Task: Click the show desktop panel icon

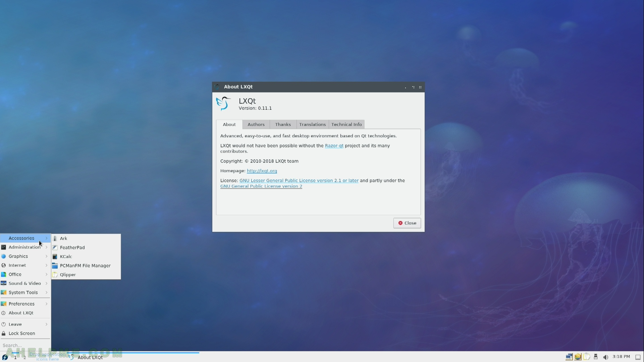Action: pos(638,357)
